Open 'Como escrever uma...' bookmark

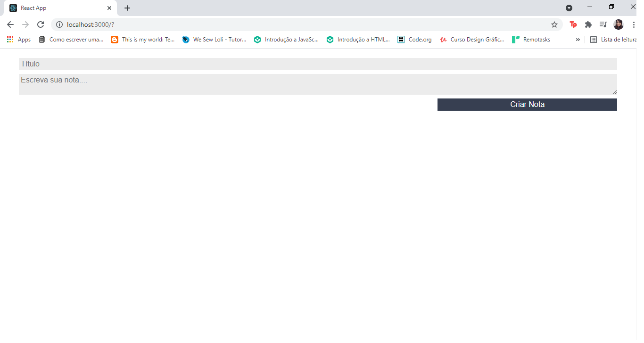[x=71, y=40]
